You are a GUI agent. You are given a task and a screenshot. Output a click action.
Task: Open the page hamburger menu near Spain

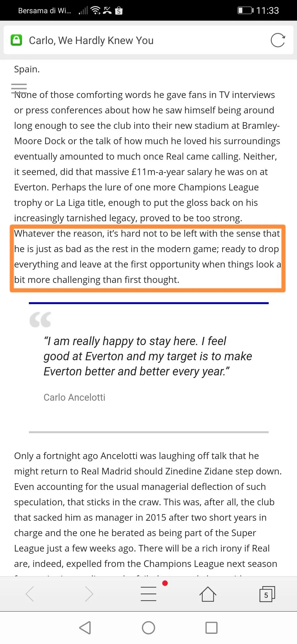(x=19, y=88)
